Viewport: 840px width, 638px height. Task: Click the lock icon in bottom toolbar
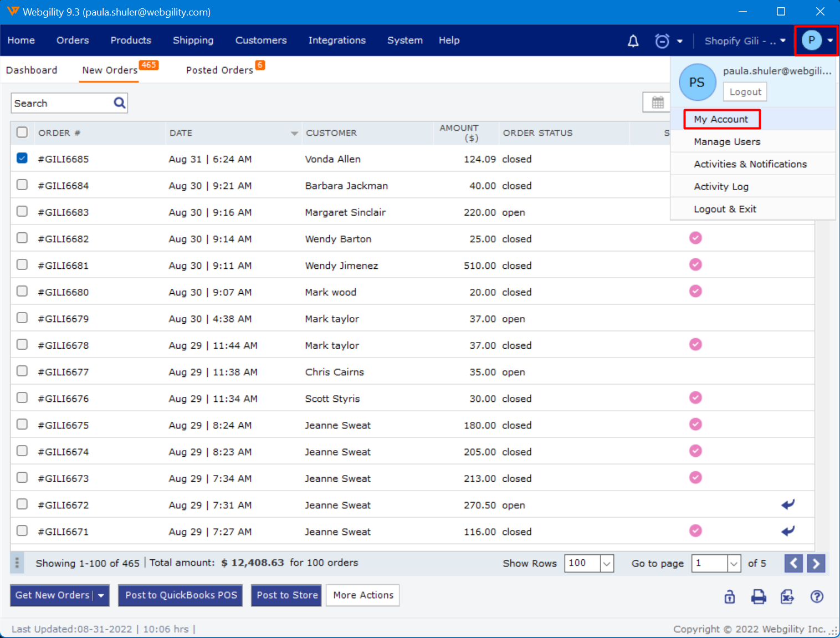pos(730,596)
